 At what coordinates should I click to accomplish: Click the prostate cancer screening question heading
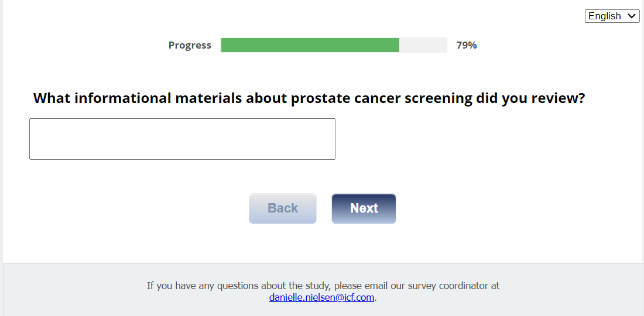point(309,98)
